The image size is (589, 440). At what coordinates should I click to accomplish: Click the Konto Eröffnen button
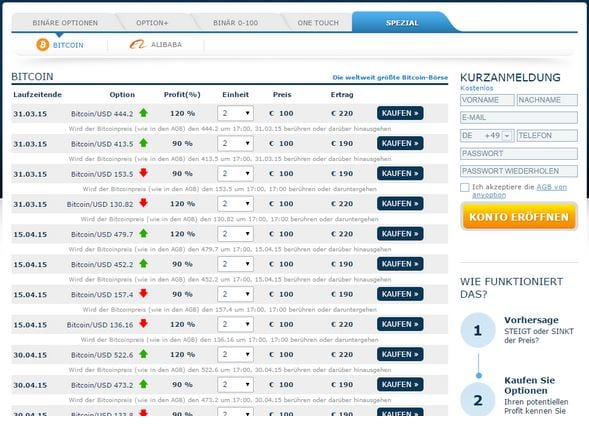click(519, 216)
